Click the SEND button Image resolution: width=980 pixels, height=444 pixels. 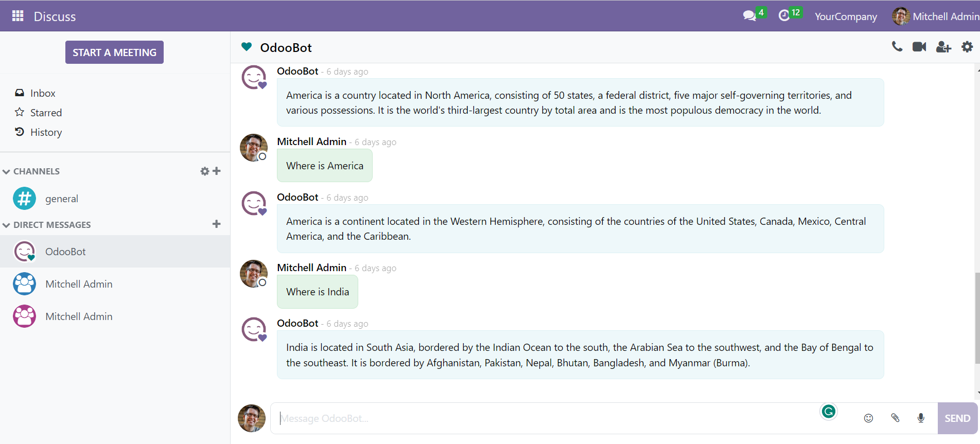click(957, 418)
